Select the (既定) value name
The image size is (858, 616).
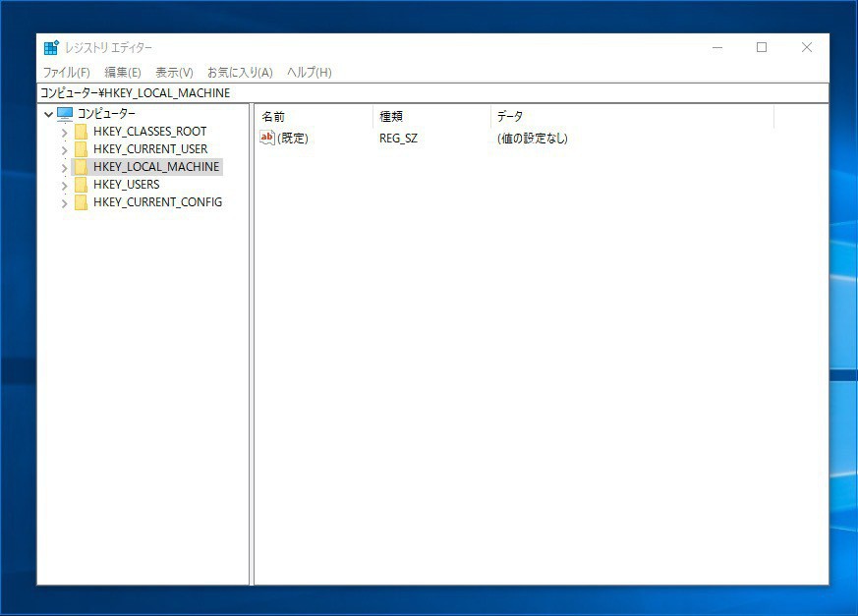click(293, 139)
